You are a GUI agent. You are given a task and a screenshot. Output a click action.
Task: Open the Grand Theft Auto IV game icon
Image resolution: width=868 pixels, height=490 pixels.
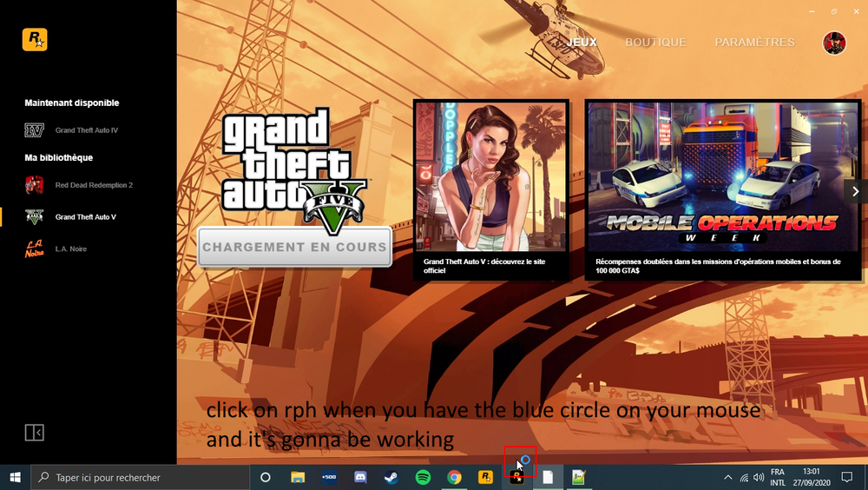34,130
